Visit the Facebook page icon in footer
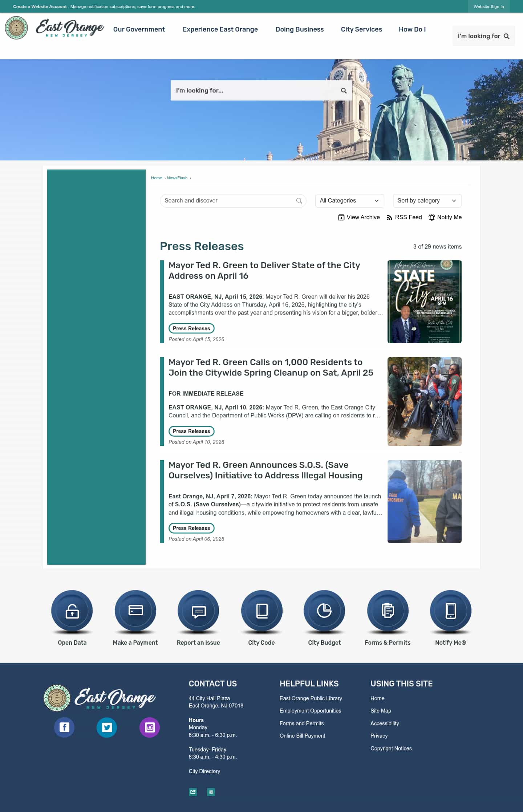This screenshot has height=812, width=523. [64, 727]
